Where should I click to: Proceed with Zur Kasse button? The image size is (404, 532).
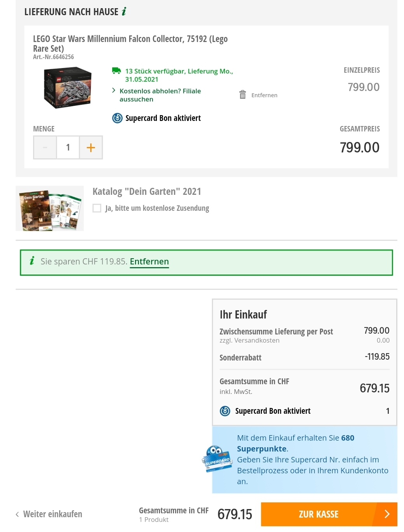tap(318, 514)
